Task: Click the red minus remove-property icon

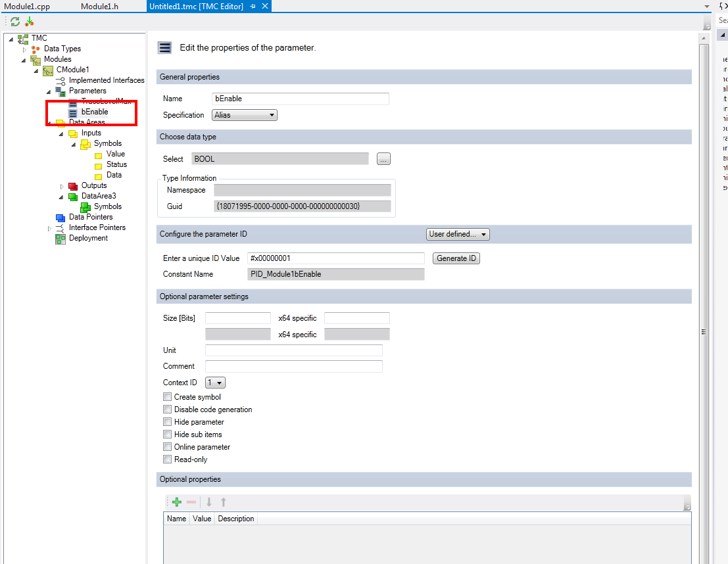Action: [191, 502]
